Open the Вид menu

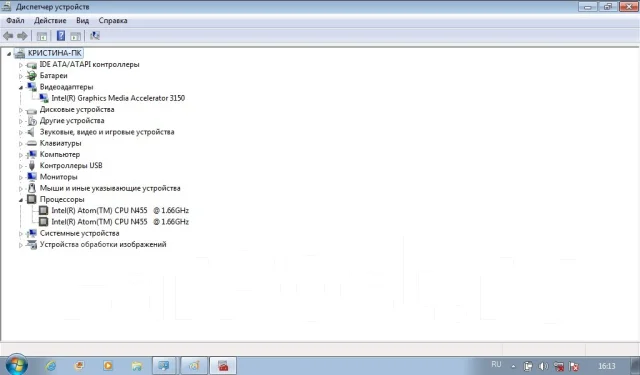coord(82,20)
